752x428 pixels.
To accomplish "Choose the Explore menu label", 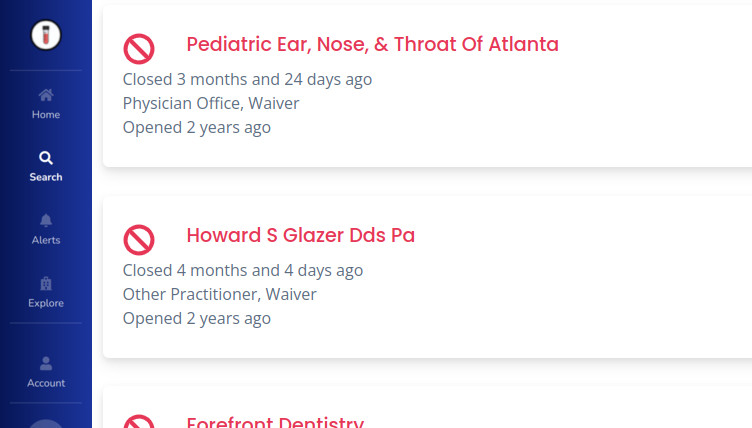I will click(46, 303).
